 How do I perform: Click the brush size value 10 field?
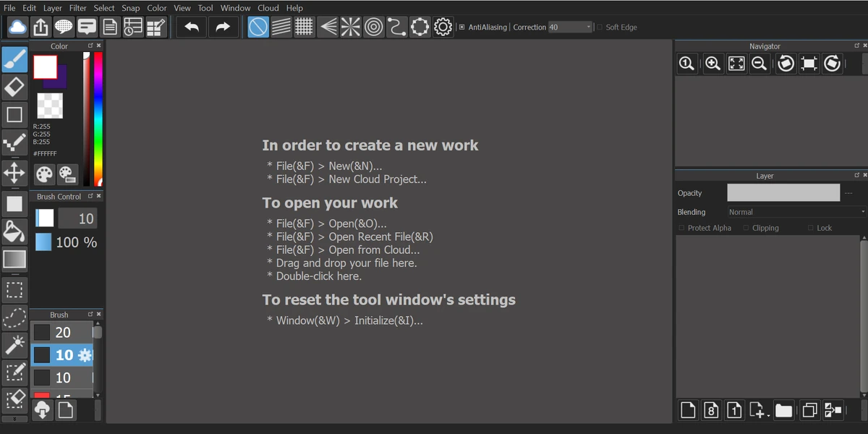(x=77, y=218)
